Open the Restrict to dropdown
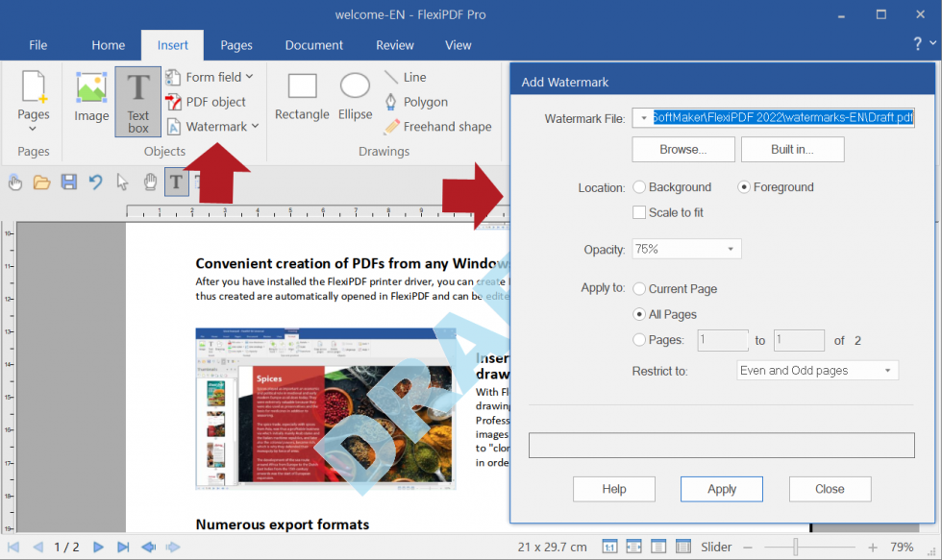Viewport: 942px width, 560px height. pyautogui.click(x=817, y=370)
